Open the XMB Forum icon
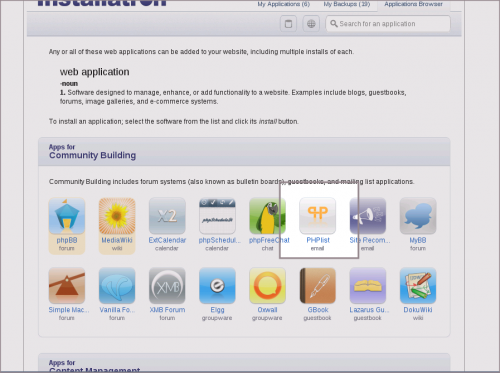The height and width of the screenshot is (373, 500). [x=167, y=286]
